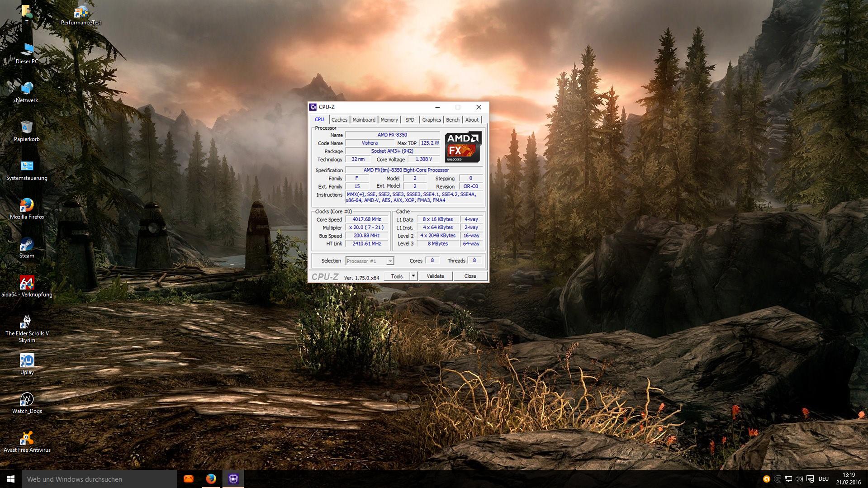Screen dimensions: 868x488
Task: Click the Package value Socket AM3+ (942)
Action: point(392,151)
